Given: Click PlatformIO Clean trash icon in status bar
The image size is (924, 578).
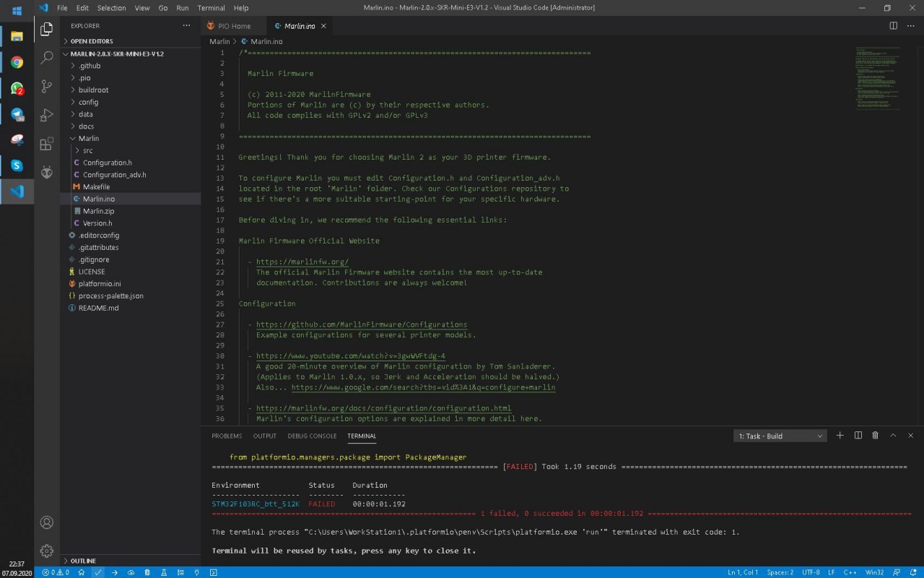Looking at the screenshot, I should [147, 572].
